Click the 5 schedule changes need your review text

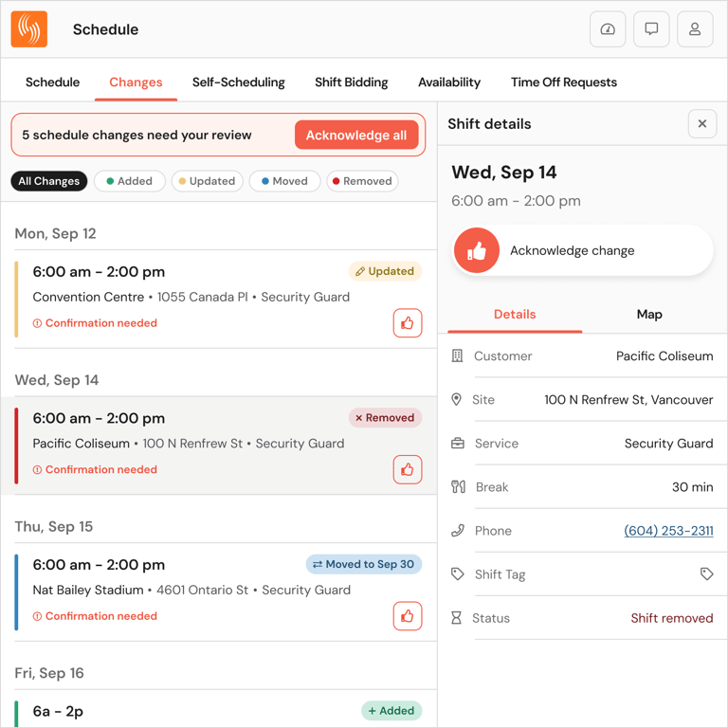pyautogui.click(x=136, y=136)
